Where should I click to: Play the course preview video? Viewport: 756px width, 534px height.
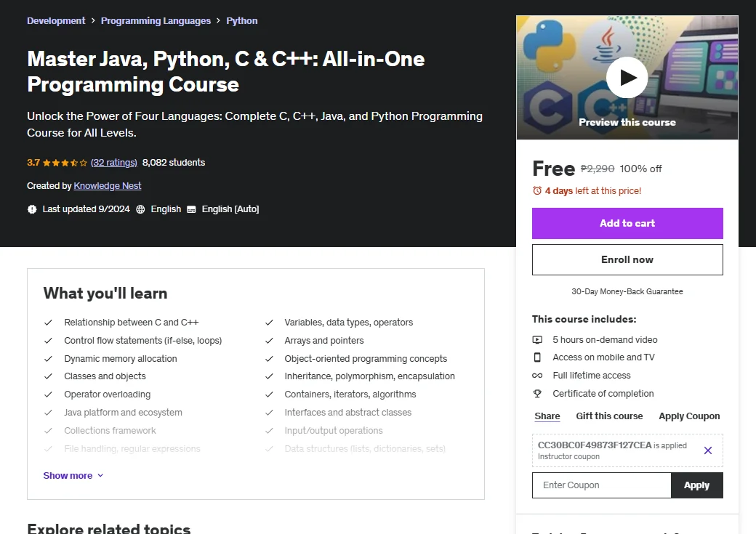(x=627, y=78)
